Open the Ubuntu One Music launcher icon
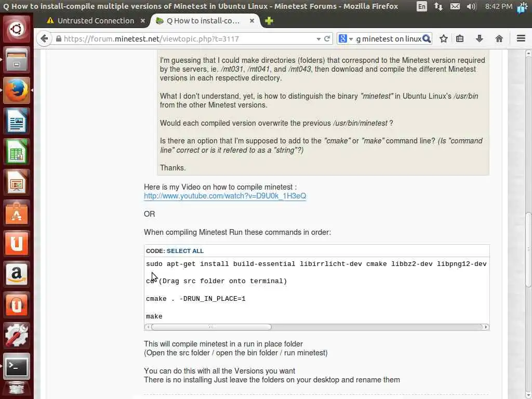 point(16,305)
